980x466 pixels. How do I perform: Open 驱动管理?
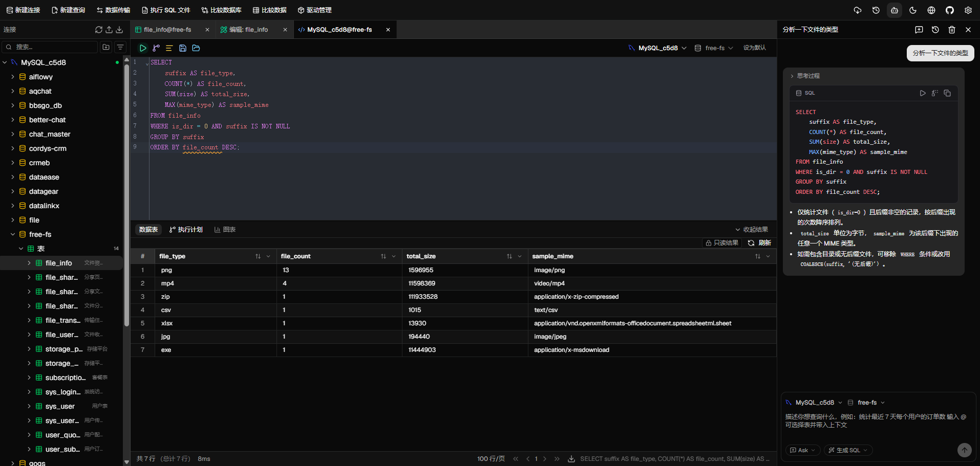pyautogui.click(x=314, y=10)
